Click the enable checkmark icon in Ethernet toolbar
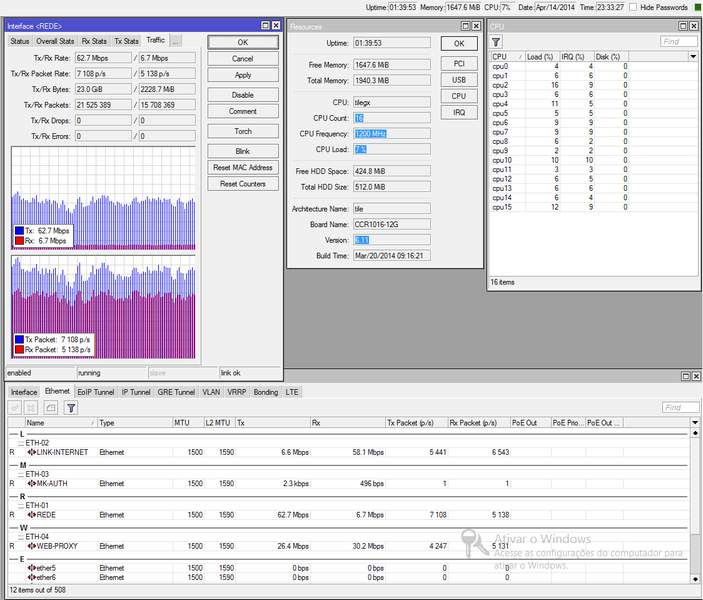 click(x=15, y=408)
